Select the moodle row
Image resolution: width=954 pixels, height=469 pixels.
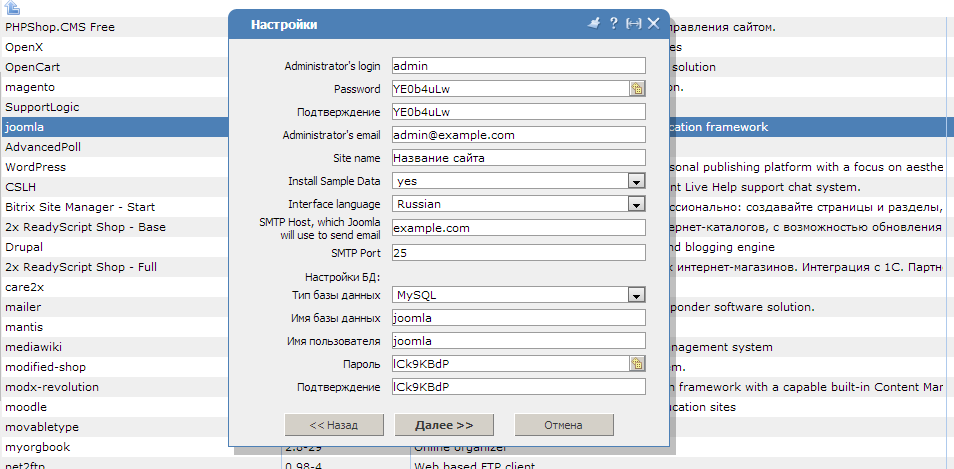26,407
